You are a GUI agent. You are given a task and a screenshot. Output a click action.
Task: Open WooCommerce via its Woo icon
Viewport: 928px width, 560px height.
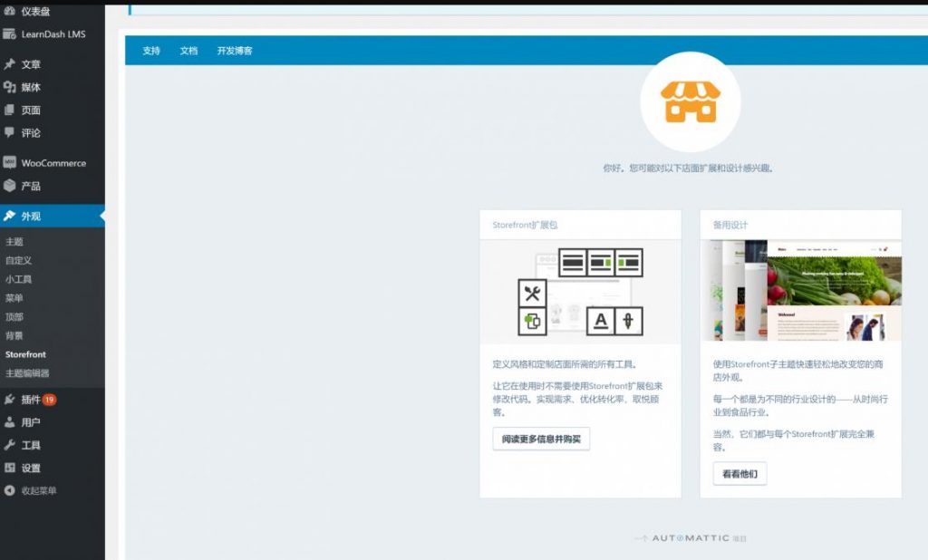[x=9, y=162]
